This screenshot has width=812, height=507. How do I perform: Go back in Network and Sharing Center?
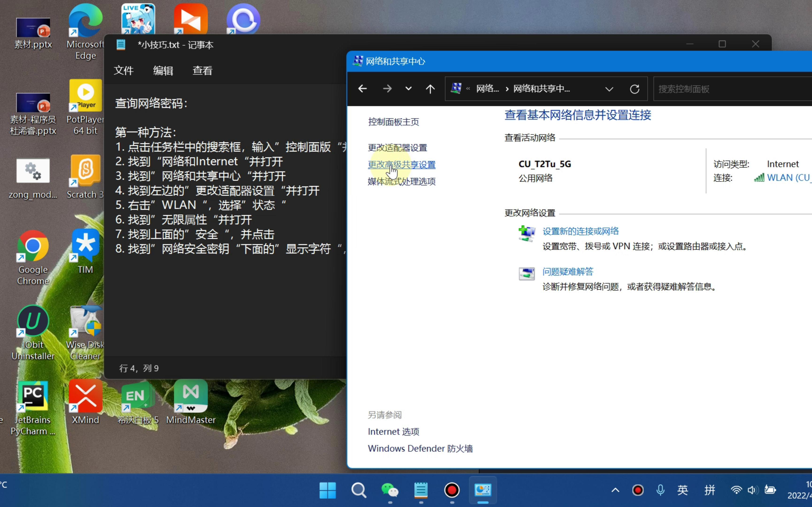click(x=363, y=89)
